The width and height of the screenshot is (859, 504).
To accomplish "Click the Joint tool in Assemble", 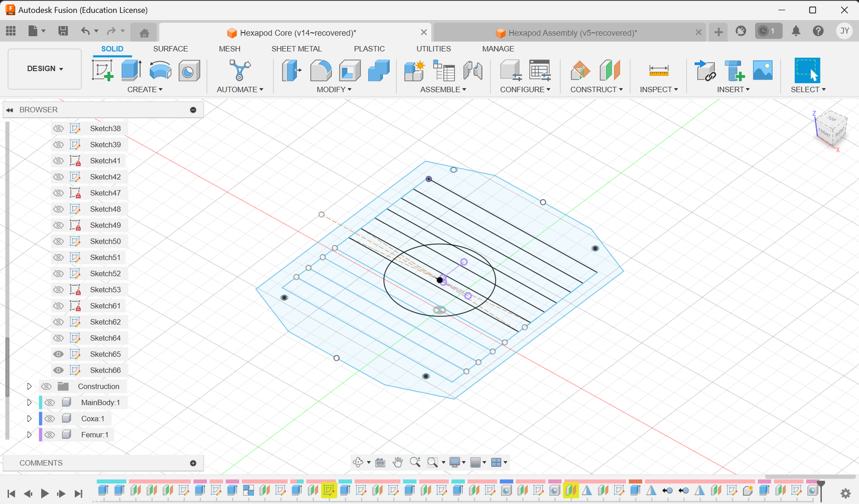I will click(x=472, y=70).
